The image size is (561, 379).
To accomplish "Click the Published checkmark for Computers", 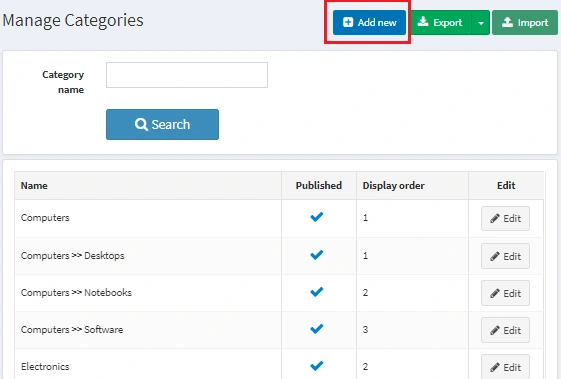I will click(317, 217).
